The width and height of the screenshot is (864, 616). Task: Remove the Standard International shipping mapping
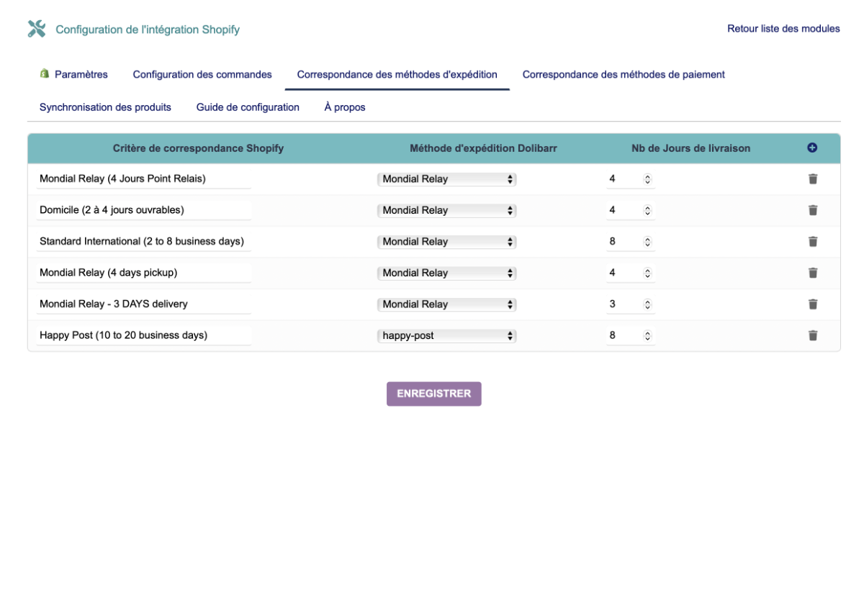pos(813,241)
